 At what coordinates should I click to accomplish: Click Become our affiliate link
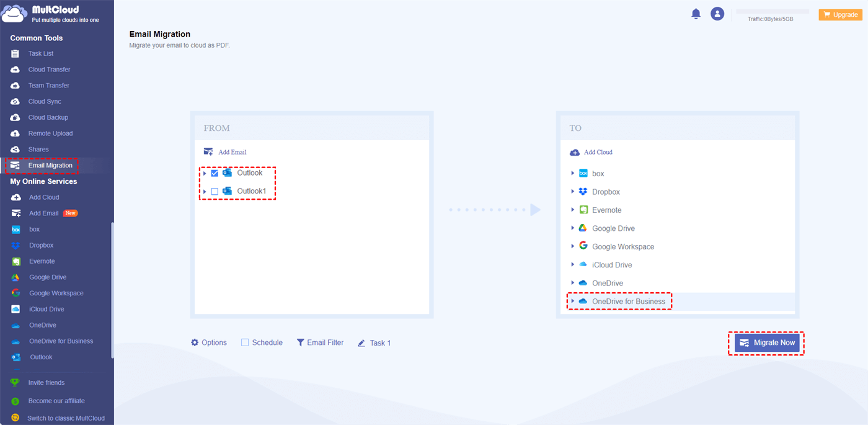click(56, 401)
